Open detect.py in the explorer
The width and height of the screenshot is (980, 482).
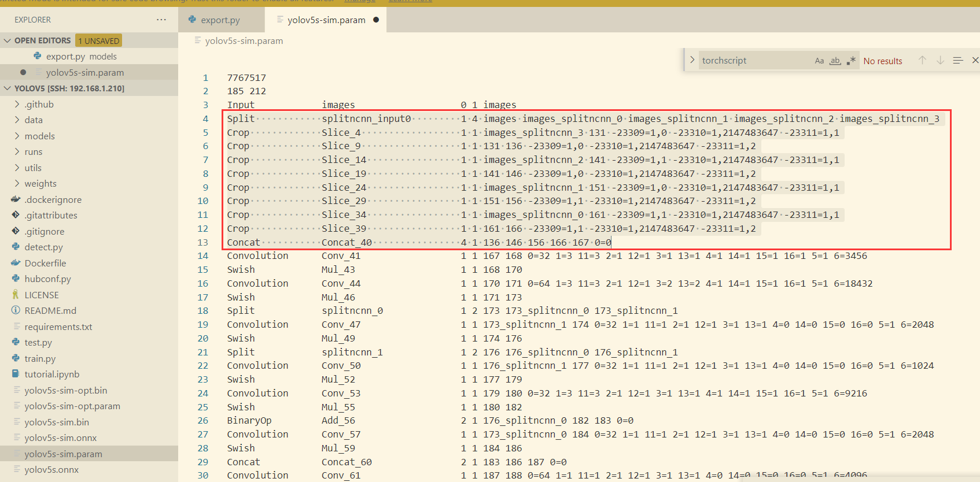click(89, 247)
